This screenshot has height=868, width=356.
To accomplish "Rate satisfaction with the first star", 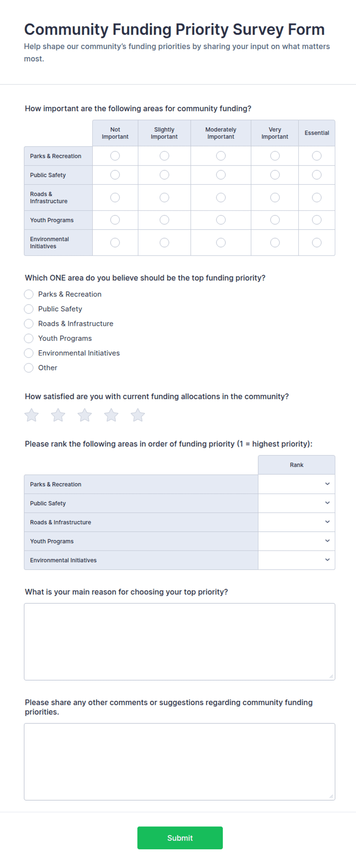I will tap(32, 415).
